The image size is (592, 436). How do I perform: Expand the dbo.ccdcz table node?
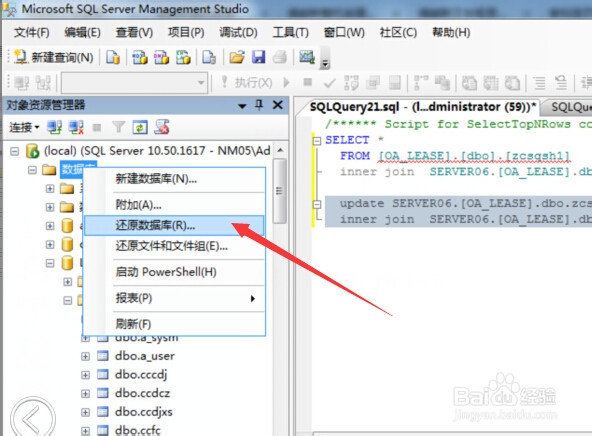tap(86, 393)
